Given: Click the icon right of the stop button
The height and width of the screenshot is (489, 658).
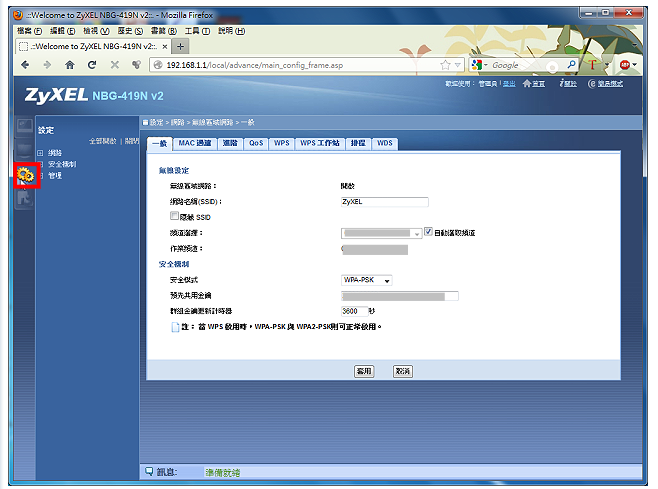Looking at the screenshot, I should [136, 65].
